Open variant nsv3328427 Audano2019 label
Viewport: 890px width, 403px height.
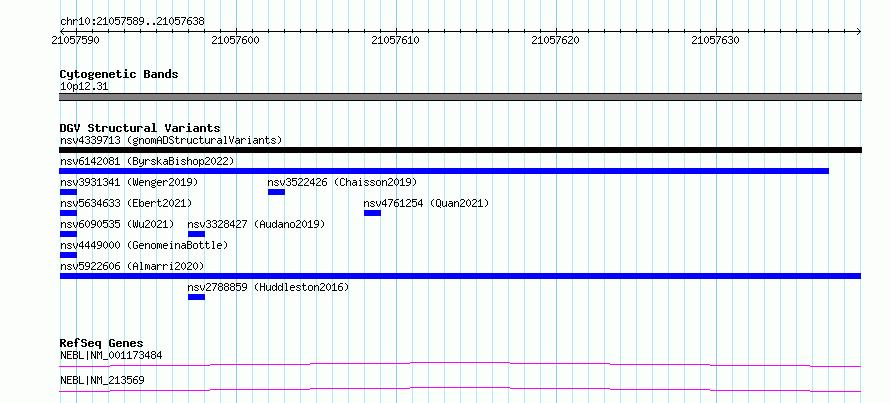pos(257,224)
